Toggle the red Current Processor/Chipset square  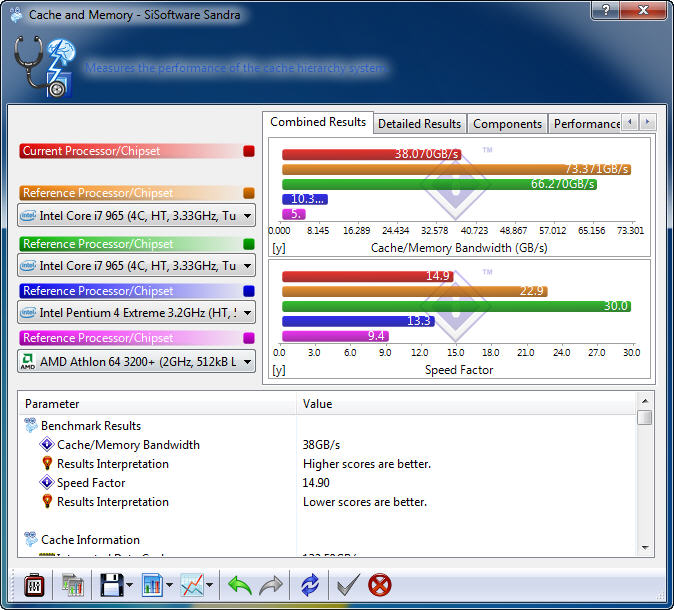point(249,151)
